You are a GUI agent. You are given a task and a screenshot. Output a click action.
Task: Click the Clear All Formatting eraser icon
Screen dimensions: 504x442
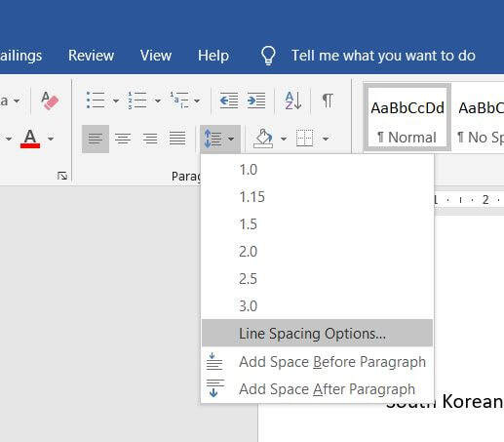pos(50,100)
